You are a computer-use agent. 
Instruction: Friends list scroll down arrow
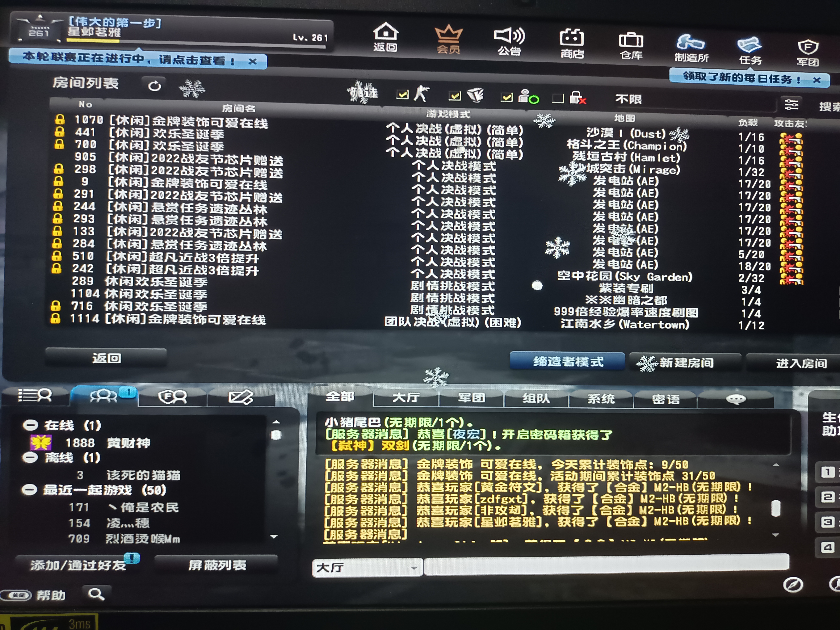[x=273, y=537]
